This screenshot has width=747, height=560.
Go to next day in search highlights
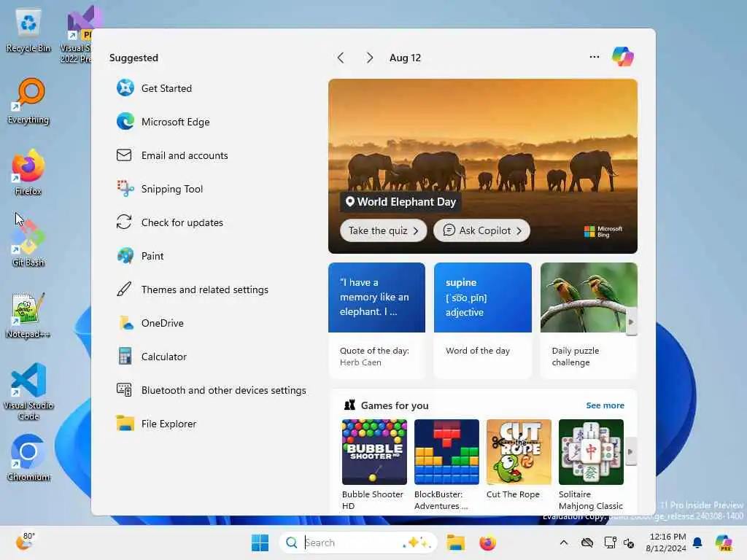click(x=370, y=58)
